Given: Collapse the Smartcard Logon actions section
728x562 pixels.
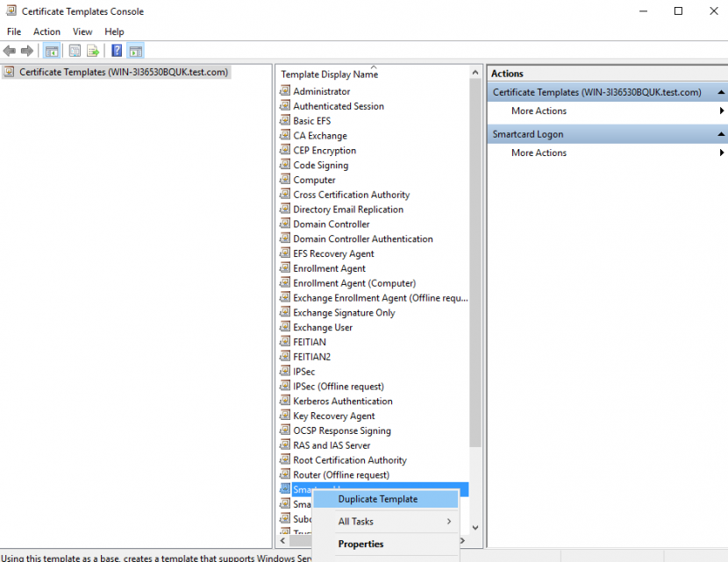Looking at the screenshot, I should pyautogui.click(x=721, y=132).
